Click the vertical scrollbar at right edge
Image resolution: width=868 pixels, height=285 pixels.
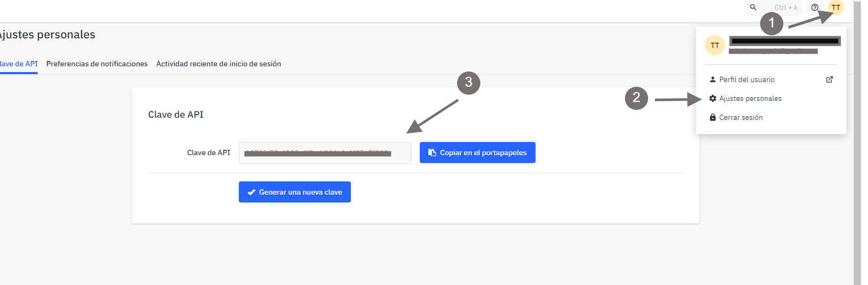tap(857, 142)
